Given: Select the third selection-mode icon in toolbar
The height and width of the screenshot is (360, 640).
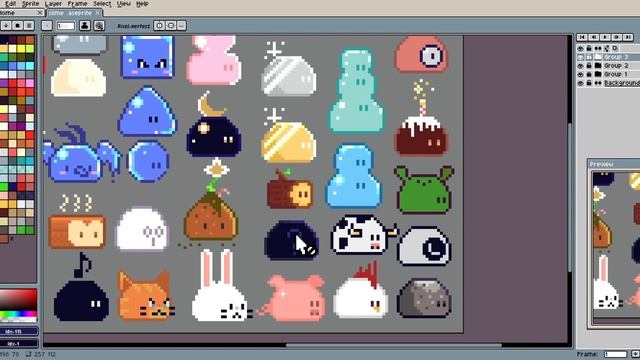Looking at the screenshot, I should click(29, 26).
